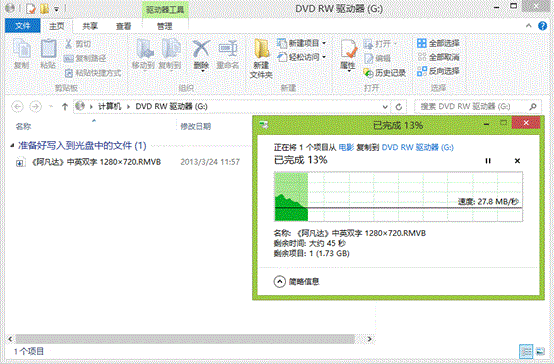Viewport: 554px width, 364px height.
Task: Click the horizontal scrollbar thumb
Action: [x=184, y=339]
